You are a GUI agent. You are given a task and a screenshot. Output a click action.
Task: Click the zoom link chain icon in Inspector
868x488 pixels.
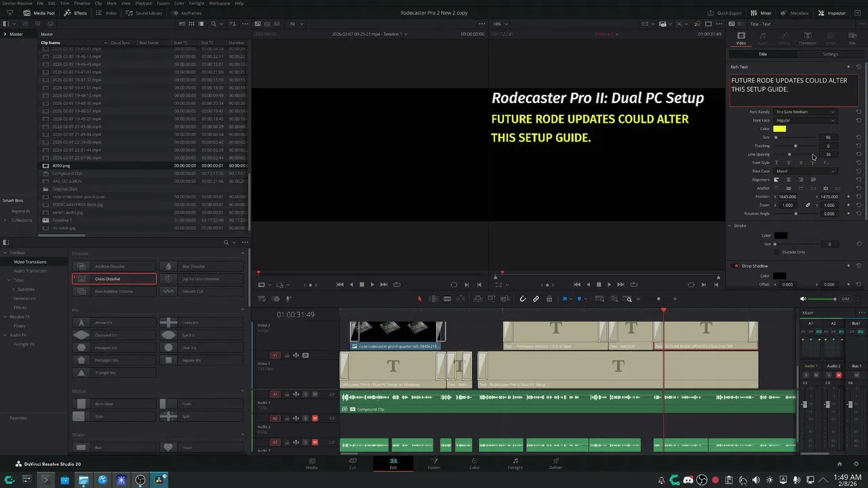point(808,205)
